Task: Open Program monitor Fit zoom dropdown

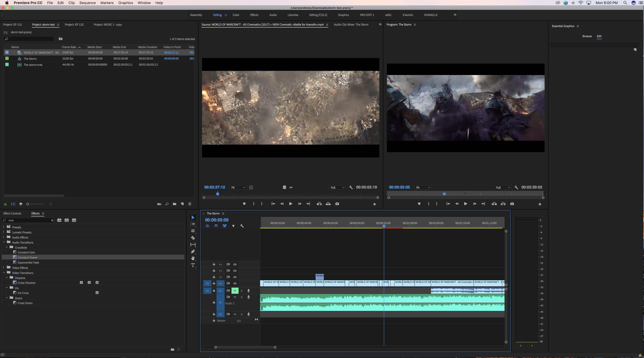Action: pos(423,187)
